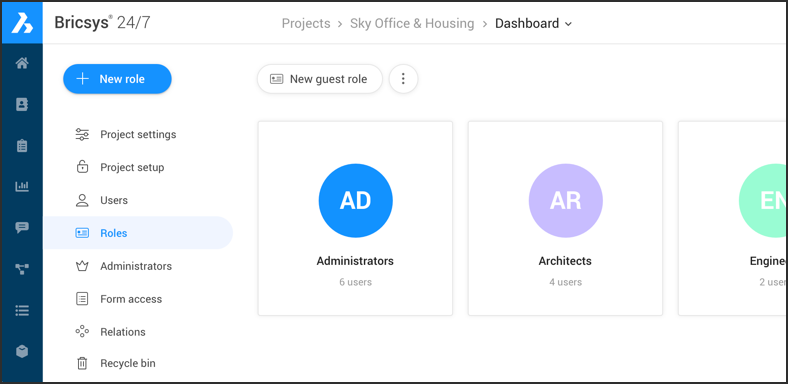Click the Bricsys logo icon

pos(22,23)
